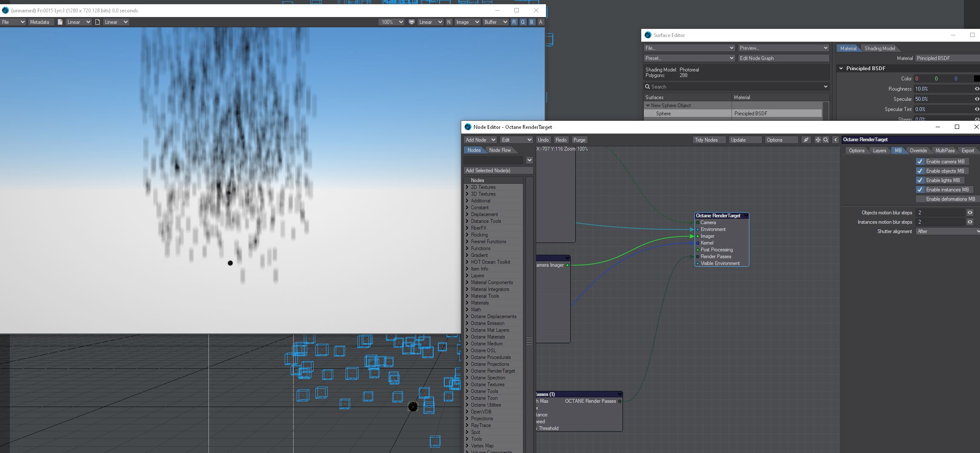Image resolution: width=980 pixels, height=453 pixels.
Task: Uncheck Enable lights MB
Action: [920, 180]
